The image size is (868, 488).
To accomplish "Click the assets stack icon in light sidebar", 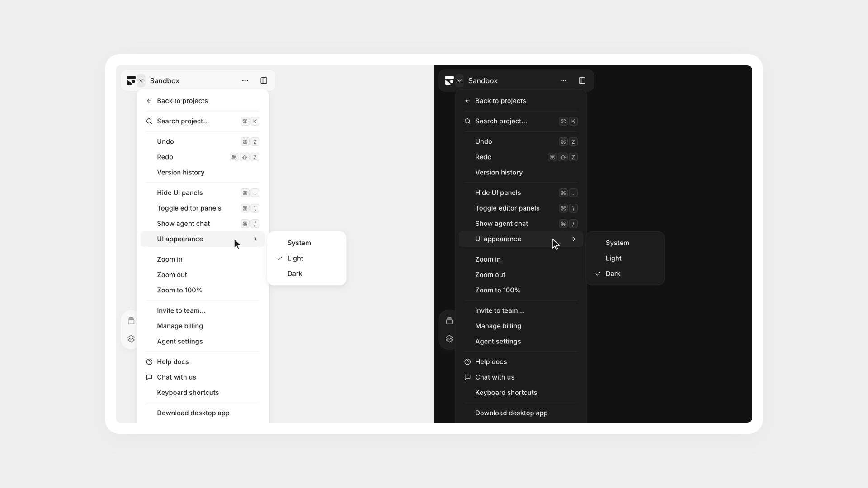I will point(131,320).
